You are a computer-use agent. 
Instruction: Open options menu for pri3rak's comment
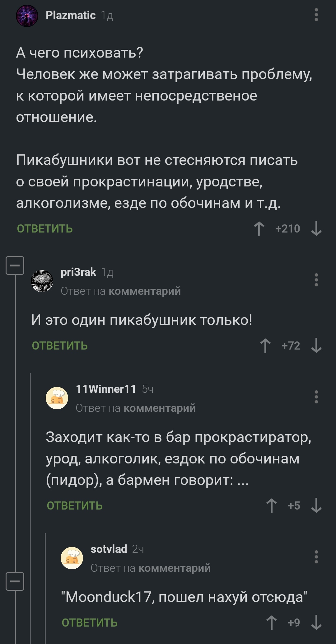(x=316, y=280)
